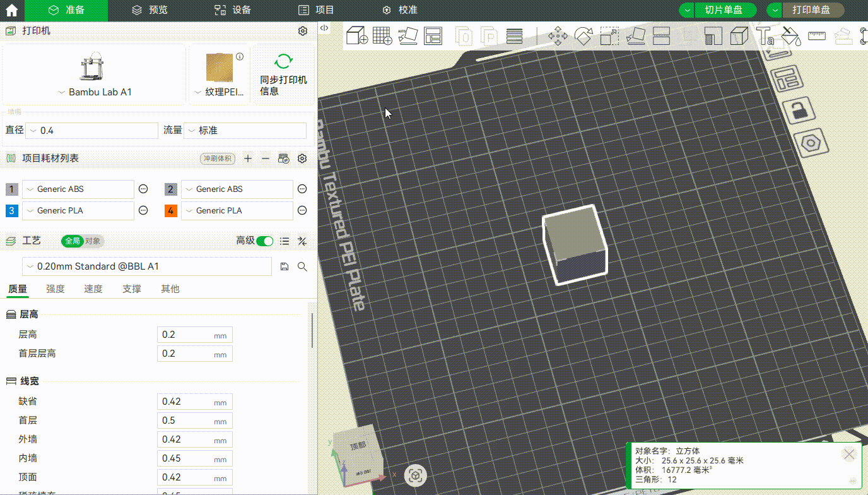Open filament 3 Generic PLA dropdown

pos(78,211)
